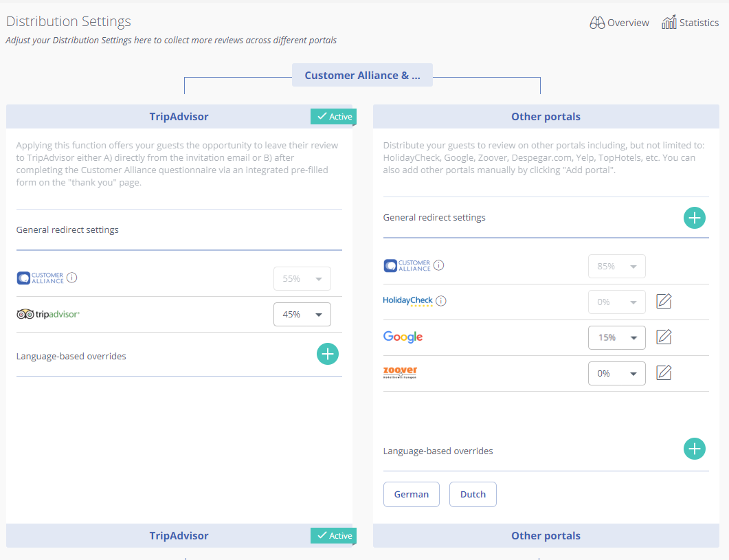
Task: Edit the Google portal settings
Action: pyautogui.click(x=664, y=337)
